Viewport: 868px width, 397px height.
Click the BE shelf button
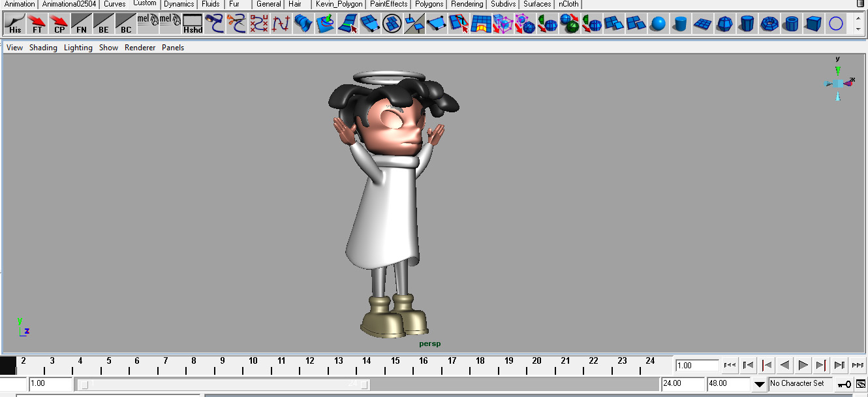104,24
